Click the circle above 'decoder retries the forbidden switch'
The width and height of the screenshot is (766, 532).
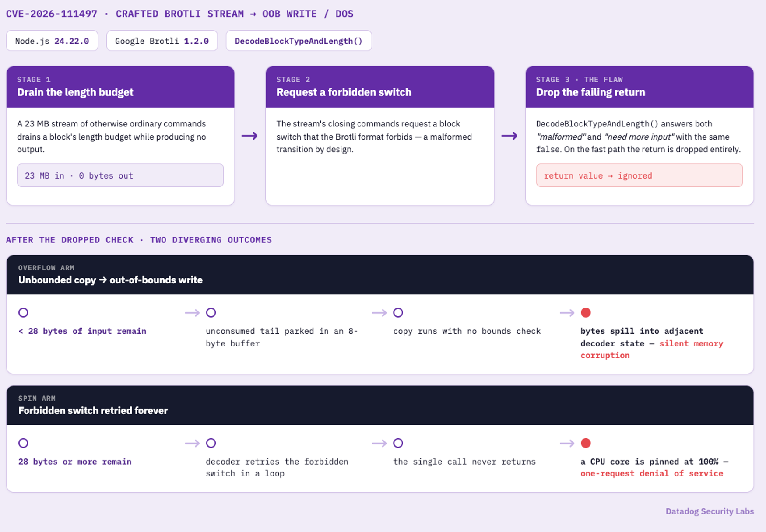pyautogui.click(x=211, y=443)
